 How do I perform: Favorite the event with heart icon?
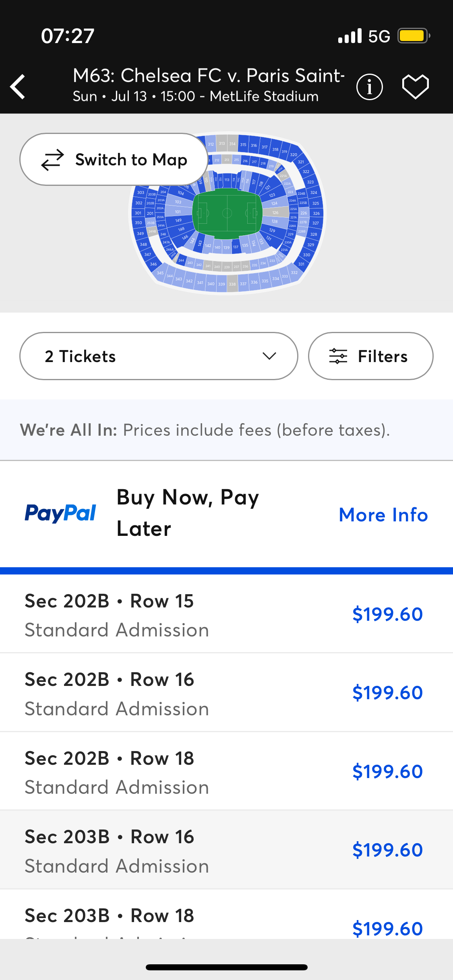tap(415, 86)
